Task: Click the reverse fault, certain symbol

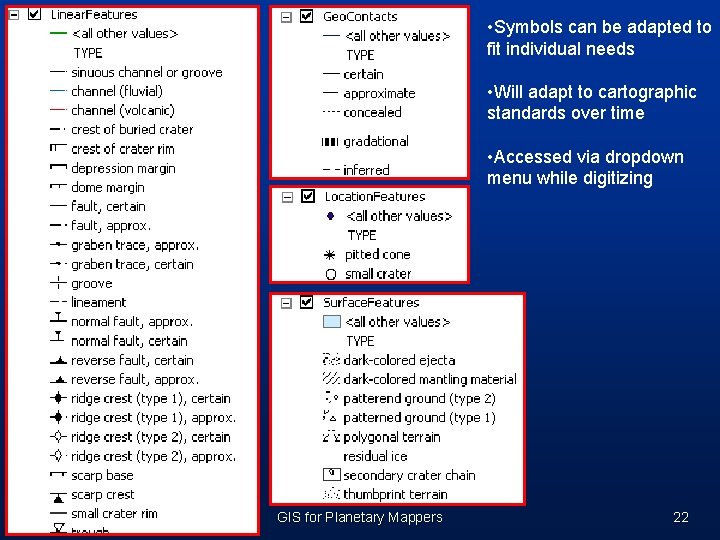Action: click(x=58, y=361)
